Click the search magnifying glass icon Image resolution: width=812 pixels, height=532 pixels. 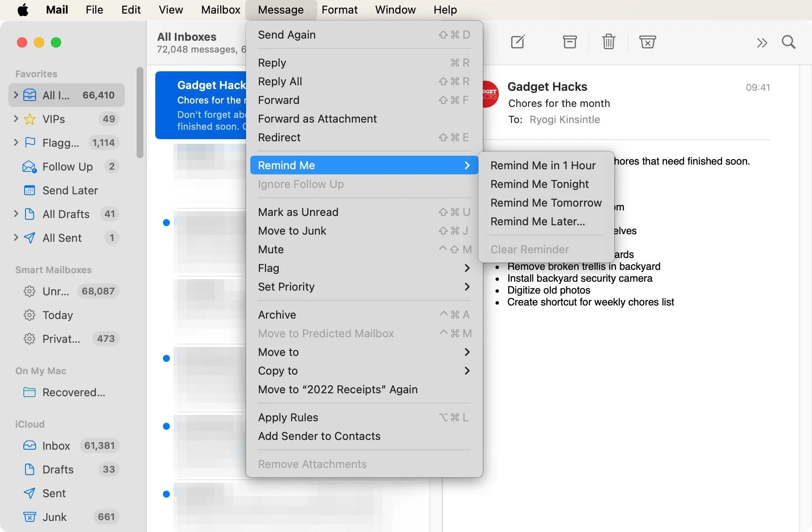point(789,42)
